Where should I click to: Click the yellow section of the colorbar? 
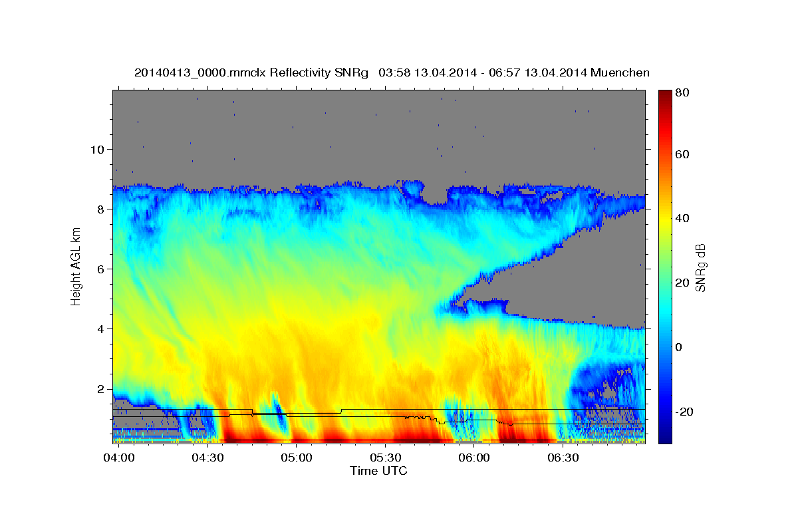click(664, 219)
